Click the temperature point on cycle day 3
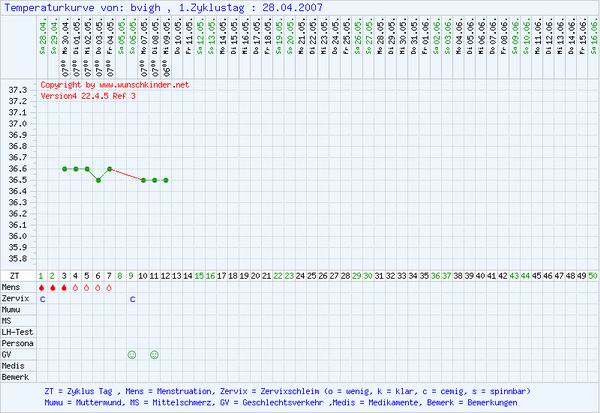The image size is (600, 413). (64, 169)
